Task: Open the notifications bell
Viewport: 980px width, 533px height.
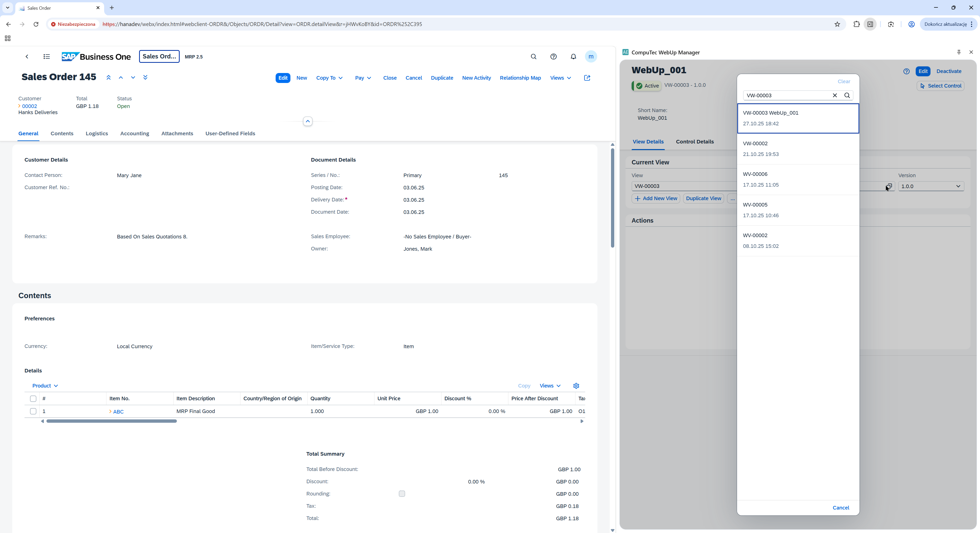Action: coord(573,57)
